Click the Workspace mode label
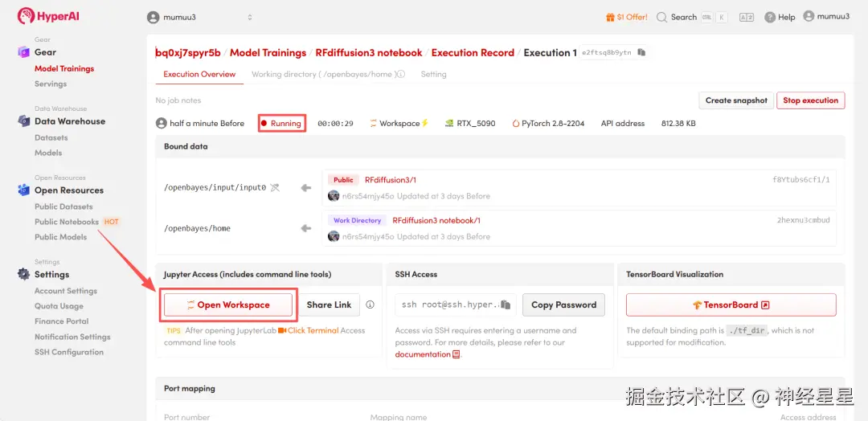Image resolution: width=868 pixels, height=421 pixels. [x=399, y=124]
